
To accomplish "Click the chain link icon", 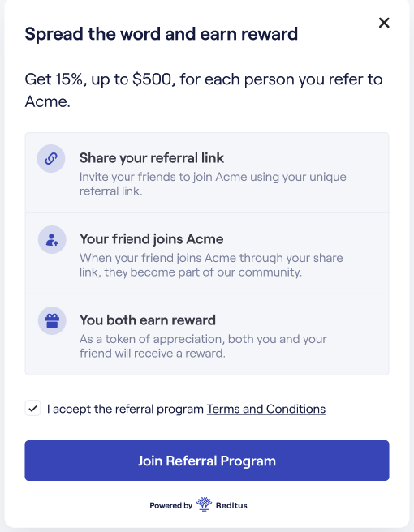I will coord(51,158).
